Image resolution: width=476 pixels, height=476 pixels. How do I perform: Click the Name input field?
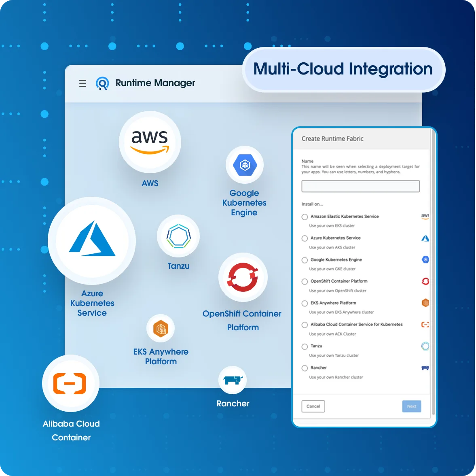361,186
